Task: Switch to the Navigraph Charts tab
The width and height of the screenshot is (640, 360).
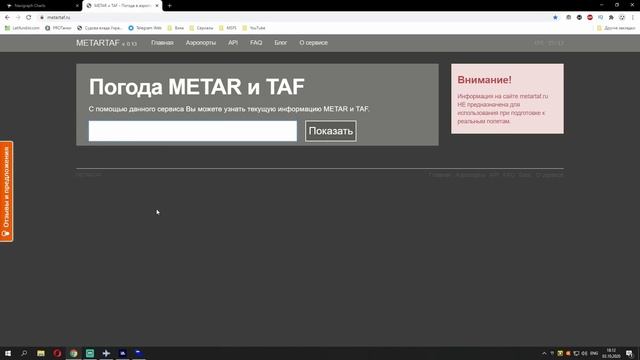Action: coord(41,6)
